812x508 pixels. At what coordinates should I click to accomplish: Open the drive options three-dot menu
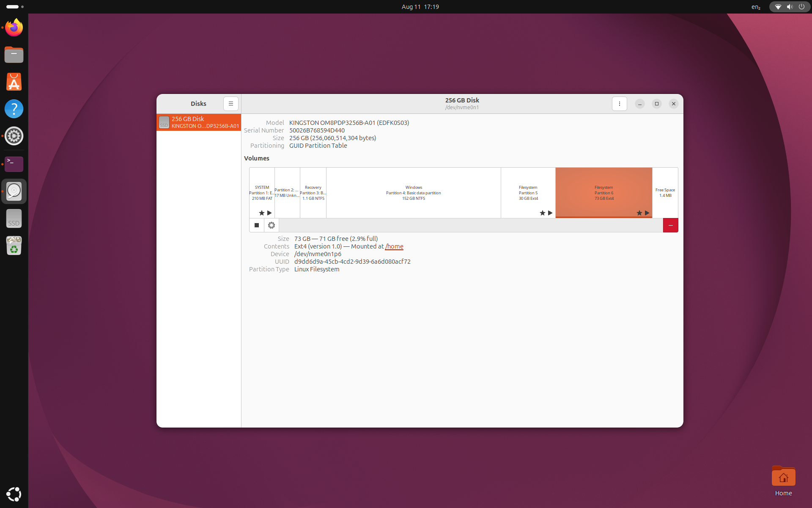coord(619,104)
